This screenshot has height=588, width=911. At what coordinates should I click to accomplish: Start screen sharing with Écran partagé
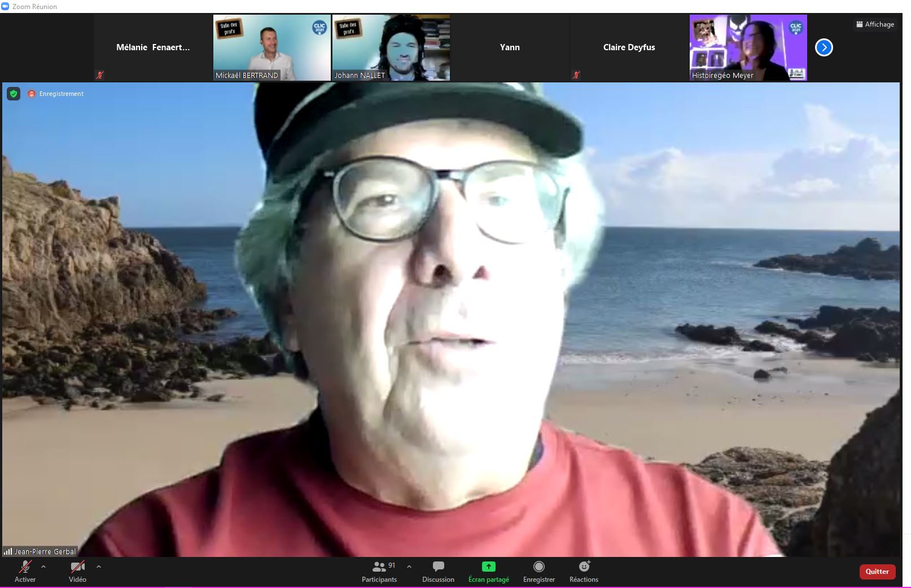click(489, 571)
